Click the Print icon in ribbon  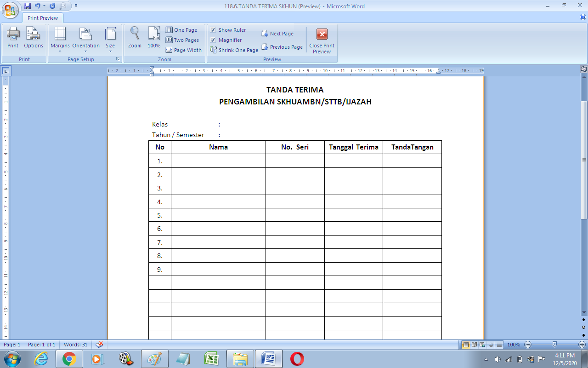(x=13, y=37)
